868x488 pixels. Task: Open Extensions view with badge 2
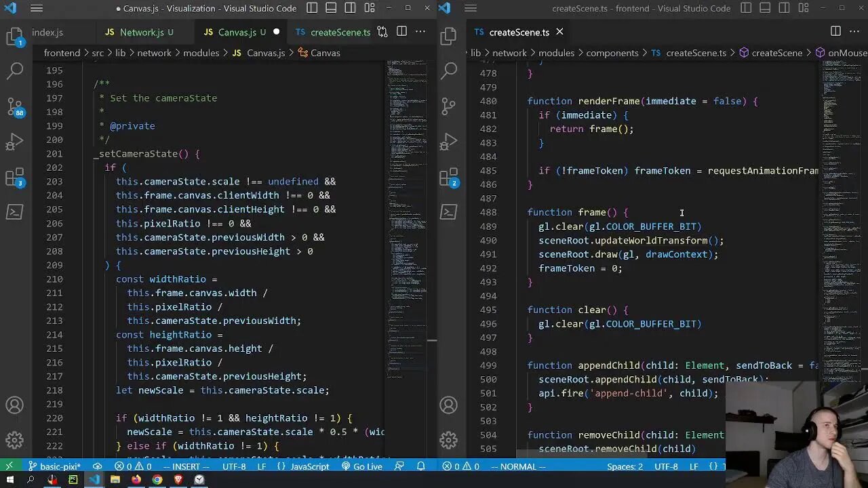coord(448,178)
